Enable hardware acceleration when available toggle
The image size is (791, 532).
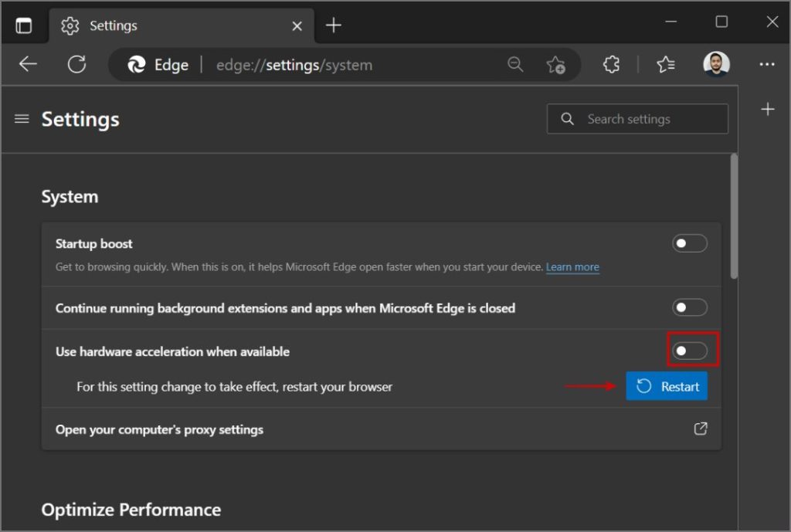tap(690, 351)
